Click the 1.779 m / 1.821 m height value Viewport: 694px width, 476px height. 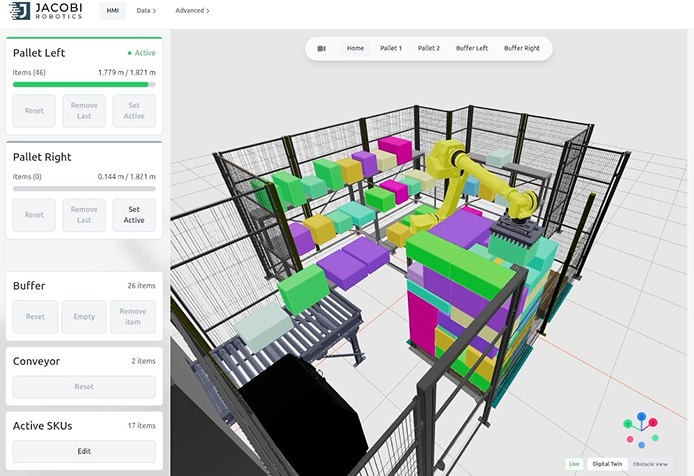[127, 72]
